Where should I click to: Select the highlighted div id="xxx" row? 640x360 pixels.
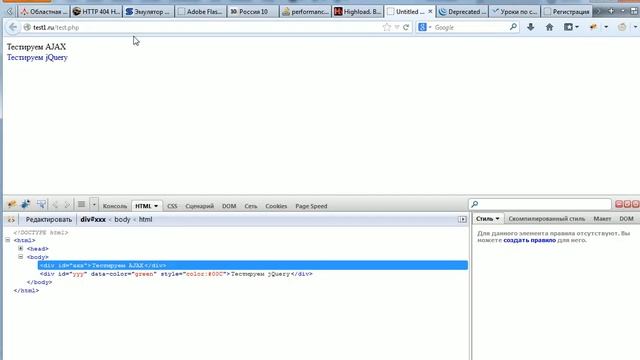pos(253,265)
